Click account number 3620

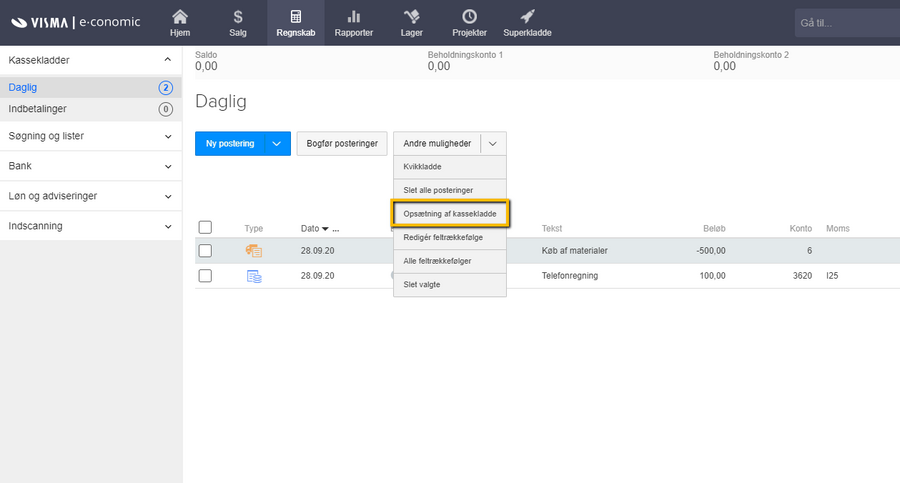click(802, 276)
